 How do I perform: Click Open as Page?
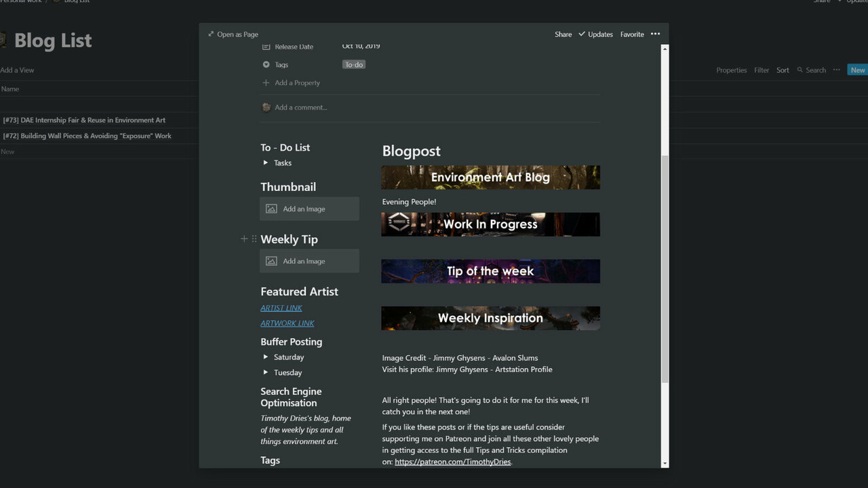click(x=233, y=34)
